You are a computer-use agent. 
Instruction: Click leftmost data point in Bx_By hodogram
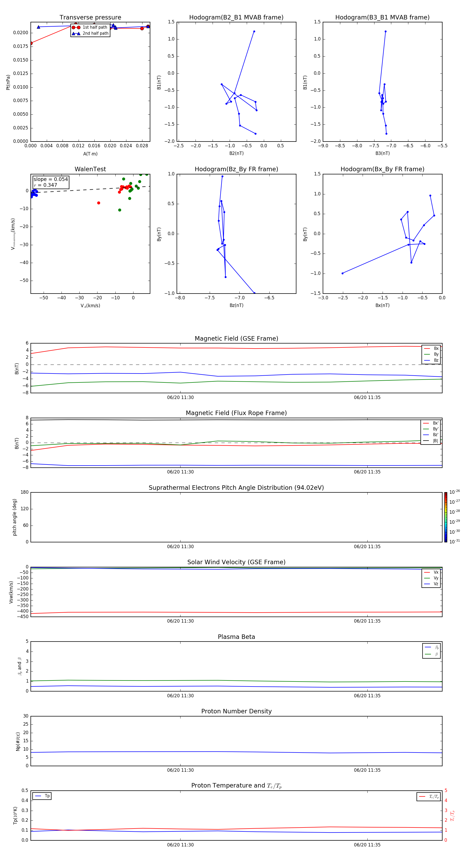(x=343, y=273)
